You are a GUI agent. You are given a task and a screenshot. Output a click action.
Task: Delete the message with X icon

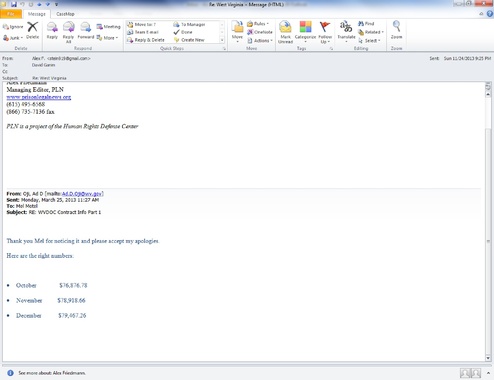[x=32, y=30]
